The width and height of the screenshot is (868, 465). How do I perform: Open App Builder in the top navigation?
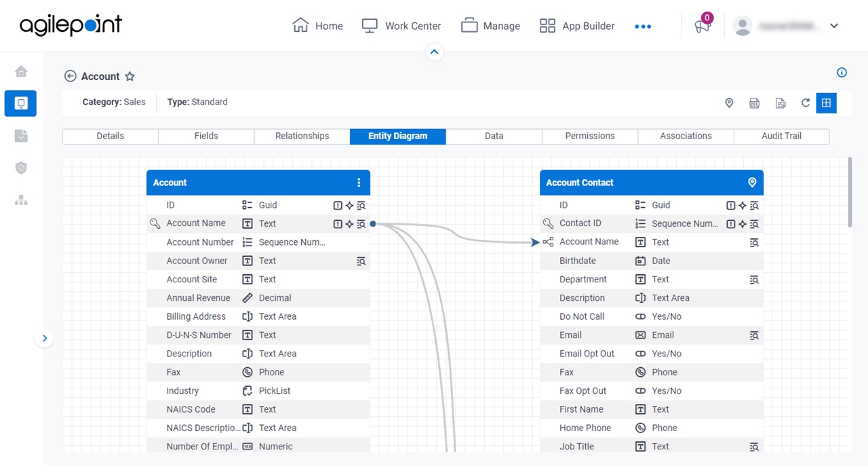point(577,26)
